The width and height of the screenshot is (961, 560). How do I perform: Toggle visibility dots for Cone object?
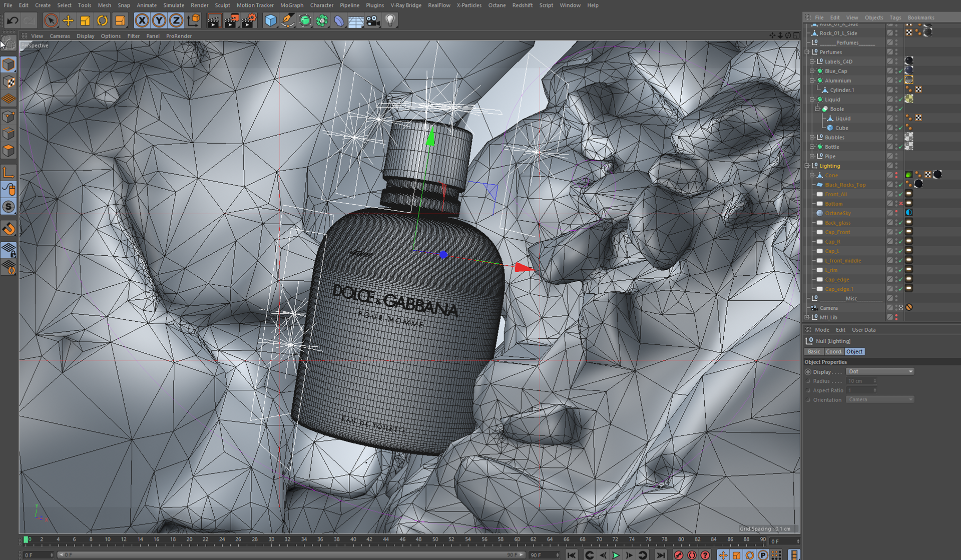[x=896, y=176]
